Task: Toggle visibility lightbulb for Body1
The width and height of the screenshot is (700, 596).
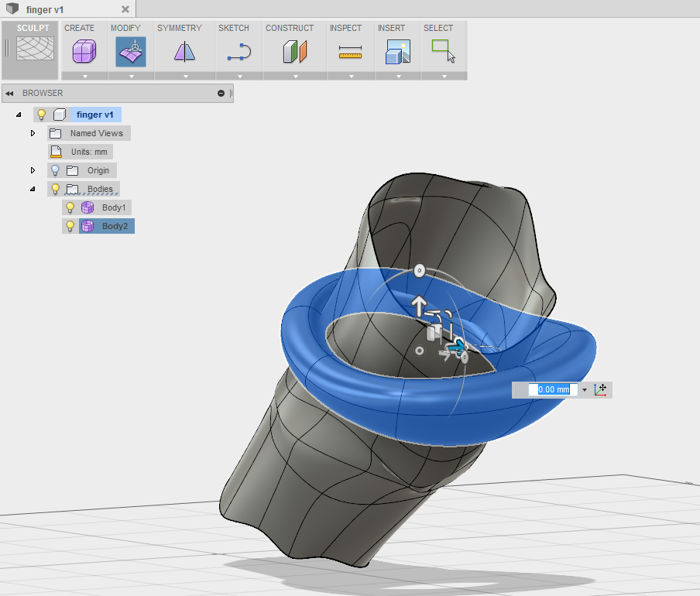Action: [70, 207]
